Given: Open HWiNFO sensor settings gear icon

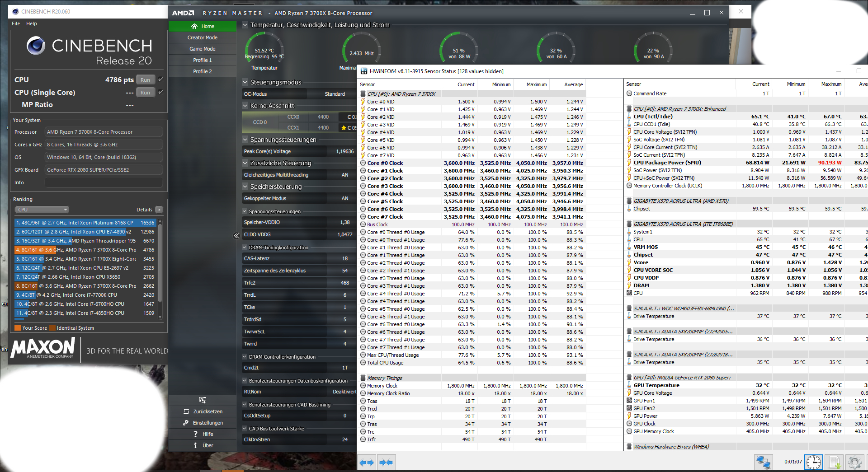Looking at the screenshot, I should pos(854,462).
